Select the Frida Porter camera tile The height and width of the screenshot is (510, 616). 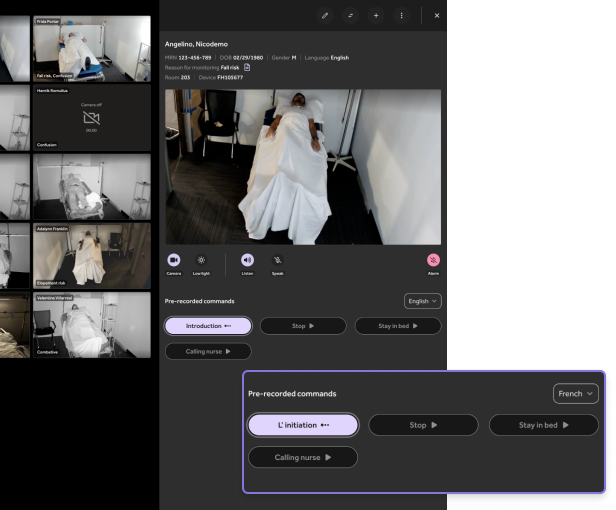click(92, 49)
